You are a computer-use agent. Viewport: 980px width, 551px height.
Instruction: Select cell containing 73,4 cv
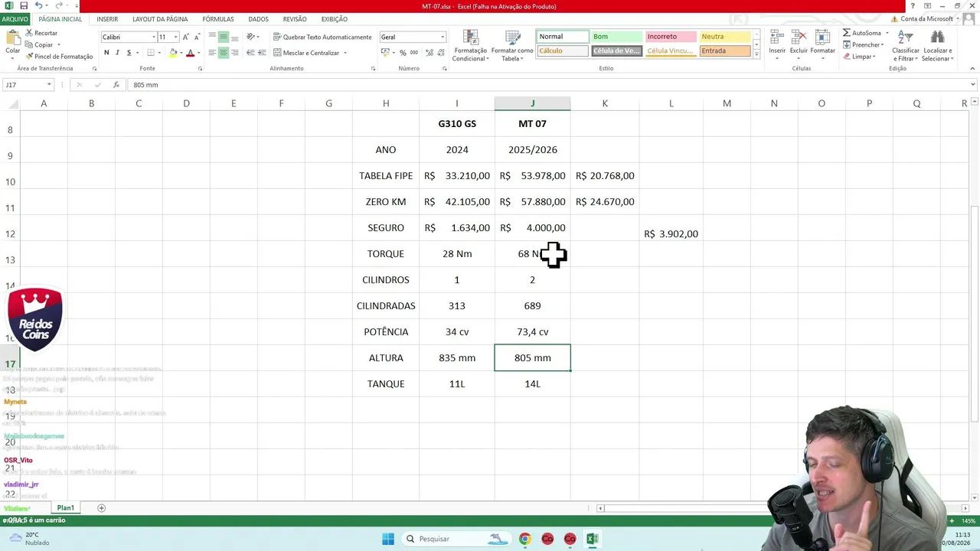(x=532, y=332)
